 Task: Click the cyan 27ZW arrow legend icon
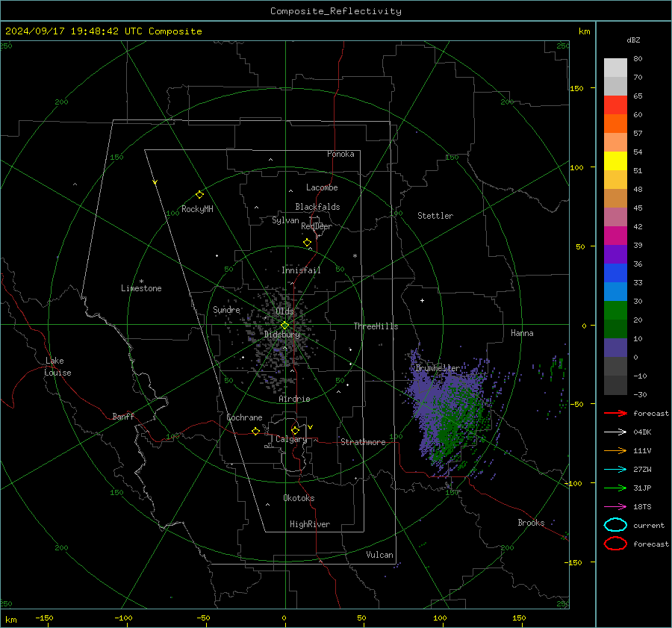click(x=615, y=470)
